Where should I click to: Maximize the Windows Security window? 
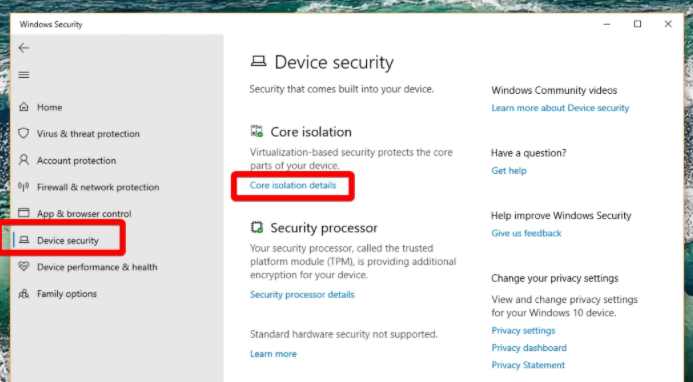point(637,24)
